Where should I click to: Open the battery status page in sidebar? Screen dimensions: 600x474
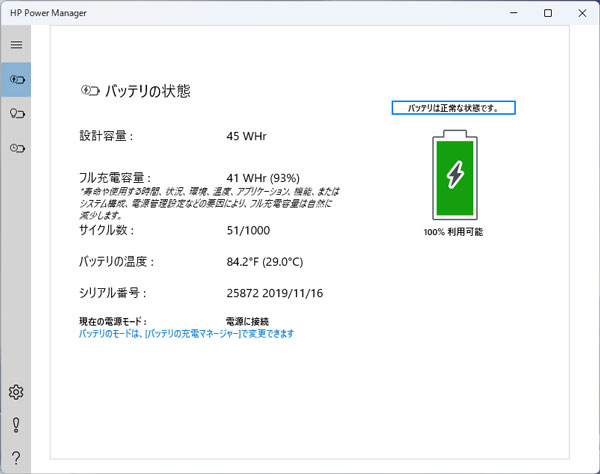pyautogui.click(x=16, y=79)
